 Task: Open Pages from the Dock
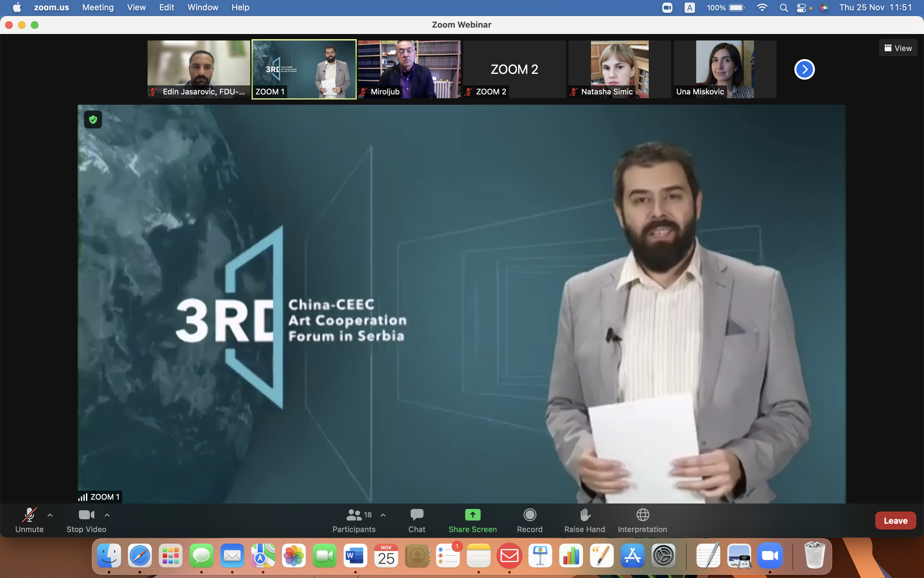602,556
